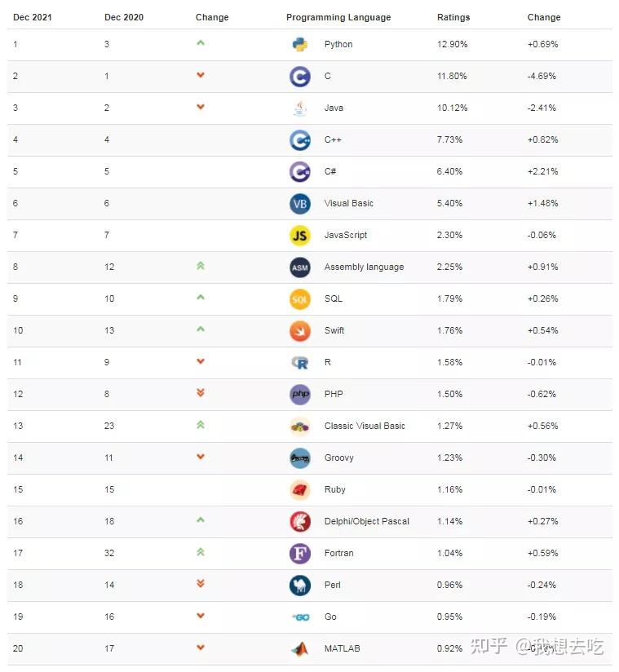Click the SQL orange icon
Screen dimensions: 619x672
pyautogui.click(x=300, y=299)
